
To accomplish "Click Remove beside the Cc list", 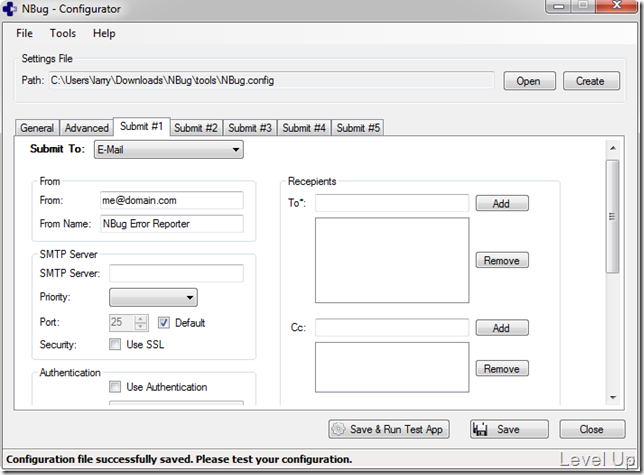I will pyautogui.click(x=502, y=368).
